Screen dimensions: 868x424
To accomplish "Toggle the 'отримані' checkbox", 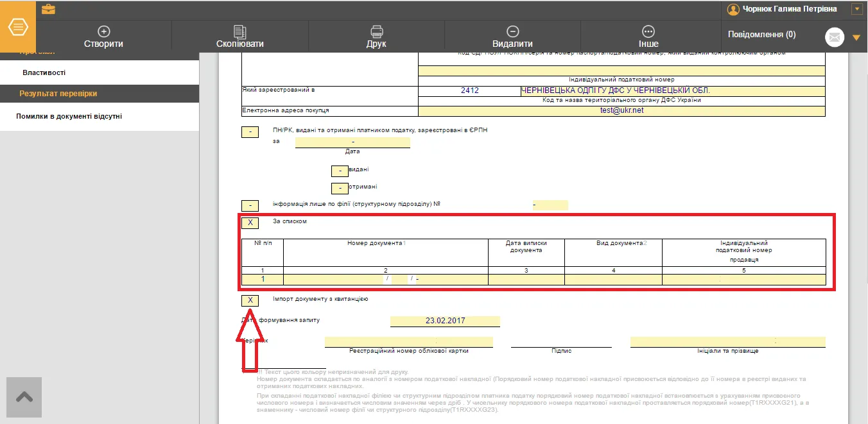I will click(340, 189).
